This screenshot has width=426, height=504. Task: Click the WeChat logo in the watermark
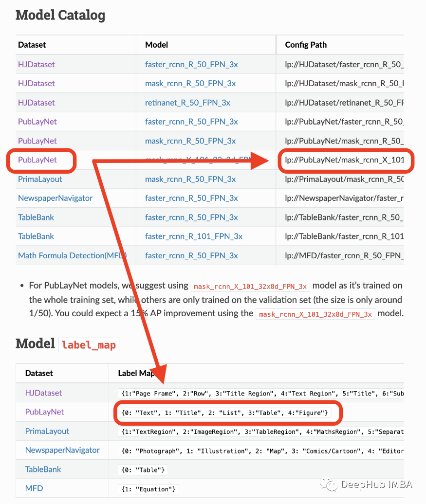tap(329, 485)
